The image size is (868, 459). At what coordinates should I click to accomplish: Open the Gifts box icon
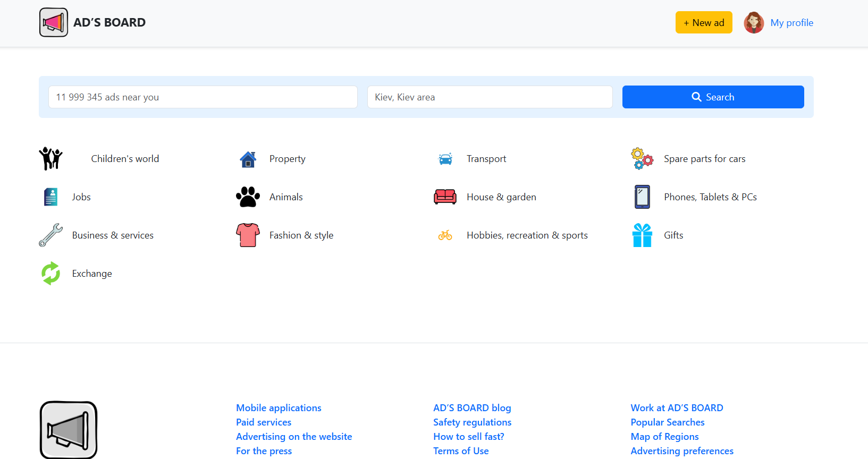pyautogui.click(x=642, y=235)
